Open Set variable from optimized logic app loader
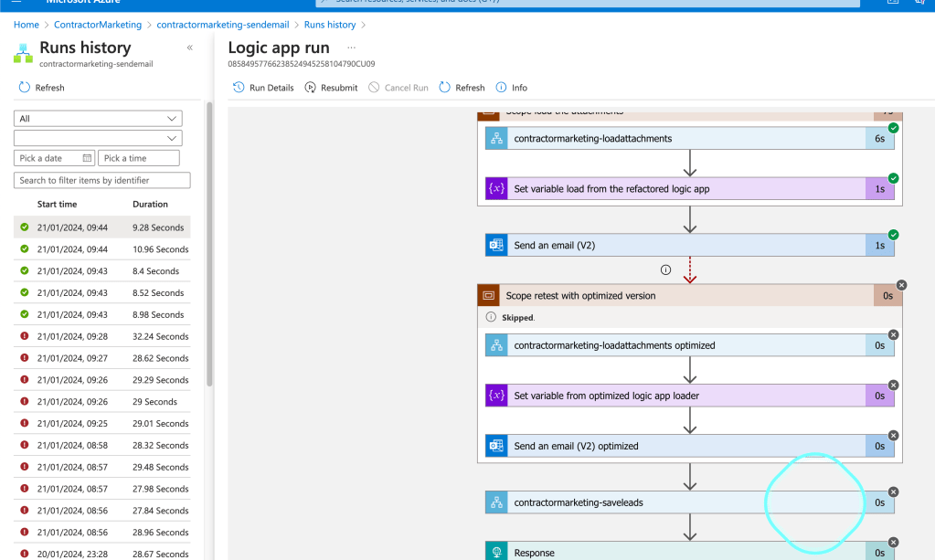The width and height of the screenshot is (935, 560). (x=689, y=396)
